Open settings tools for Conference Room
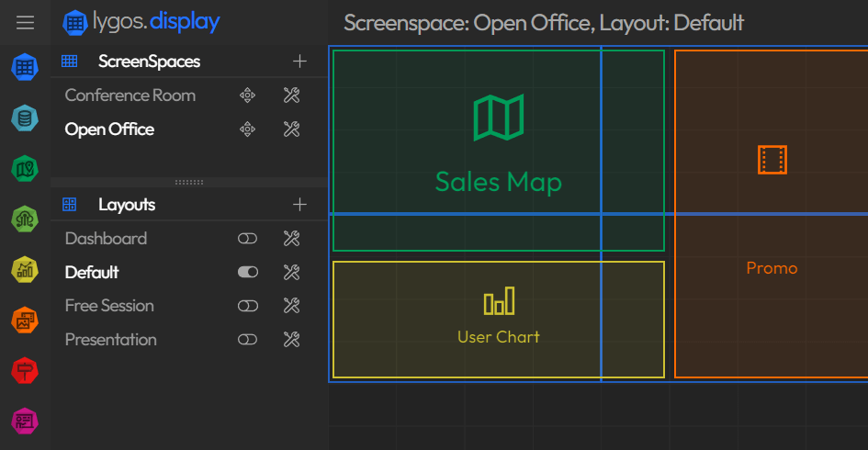The height and width of the screenshot is (450, 868). (292, 96)
